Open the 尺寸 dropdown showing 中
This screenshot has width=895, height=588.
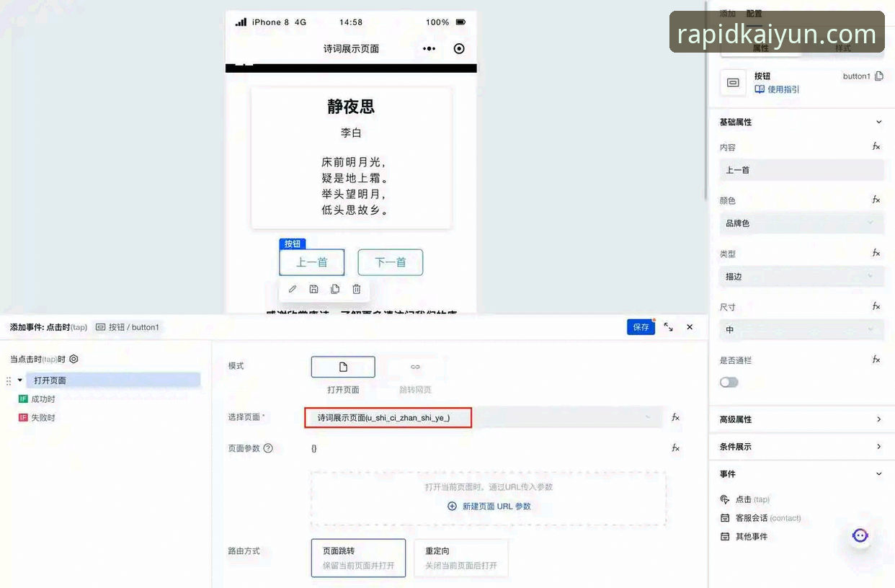pyautogui.click(x=801, y=330)
